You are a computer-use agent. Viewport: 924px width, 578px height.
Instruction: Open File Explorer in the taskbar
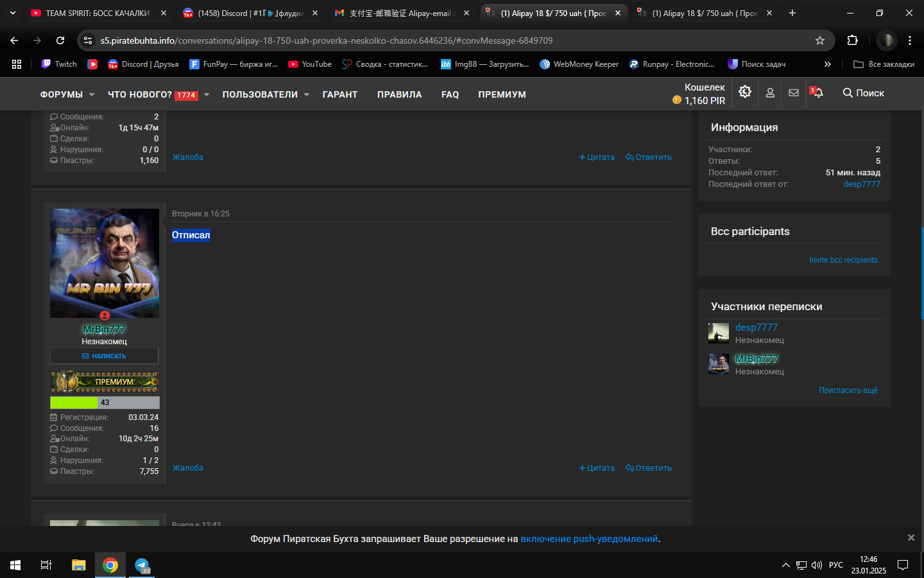tap(79, 565)
